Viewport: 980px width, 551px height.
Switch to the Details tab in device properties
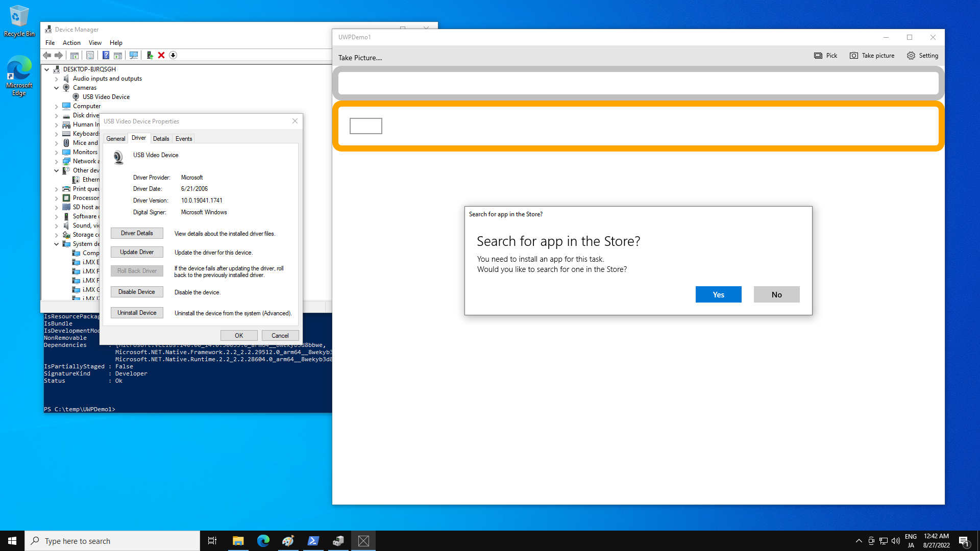point(161,138)
